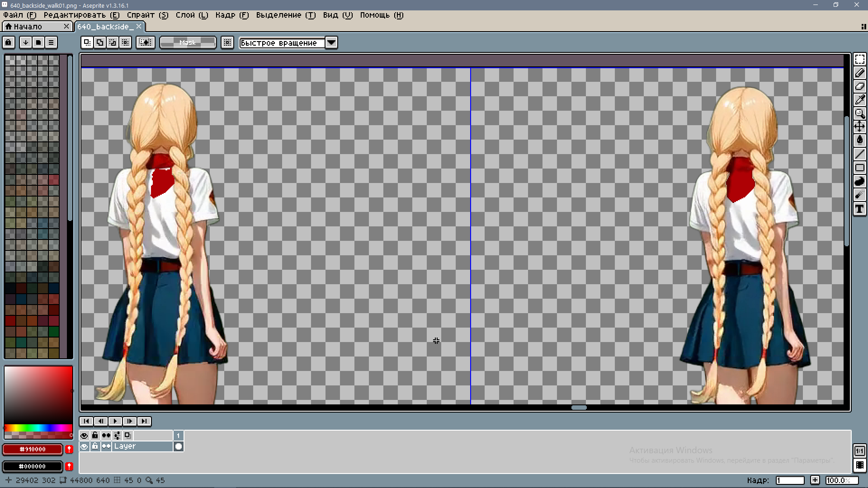Open the rotation algorithm dropdown arrow
The image size is (868, 488).
[331, 42]
